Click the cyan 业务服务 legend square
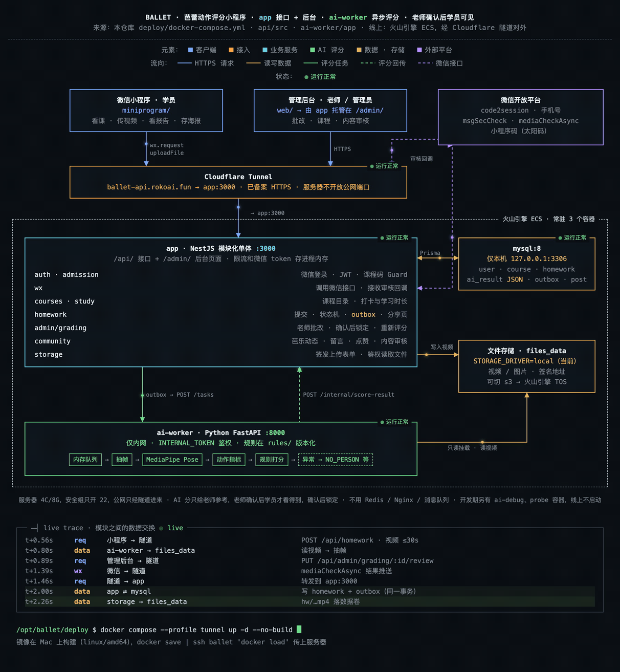620x672 pixels. pyautogui.click(x=265, y=50)
